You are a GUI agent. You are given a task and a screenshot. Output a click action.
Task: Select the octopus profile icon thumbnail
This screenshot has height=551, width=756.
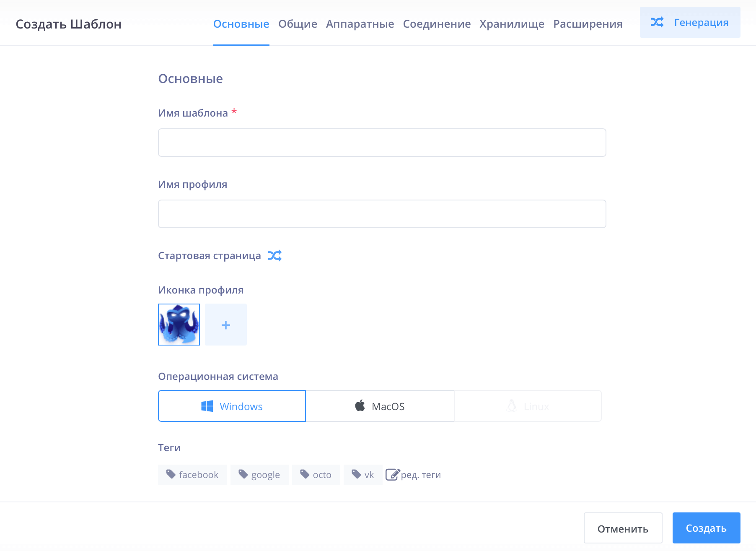pos(179,325)
